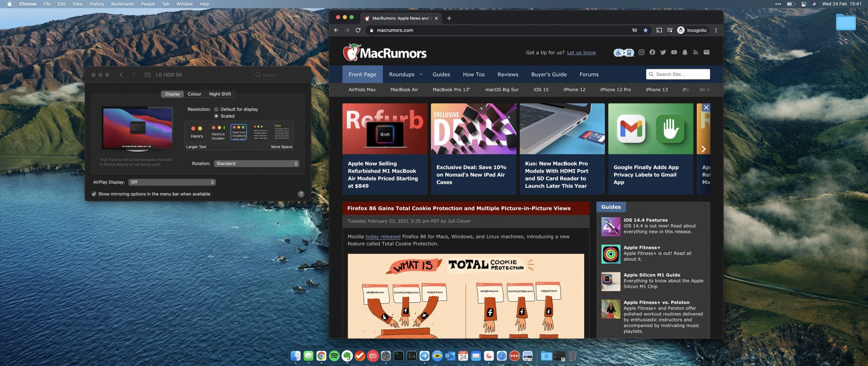The width and height of the screenshot is (868, 366).
Task: Open MacRumors YouTube icon
Action: click(x=674, y=52)
